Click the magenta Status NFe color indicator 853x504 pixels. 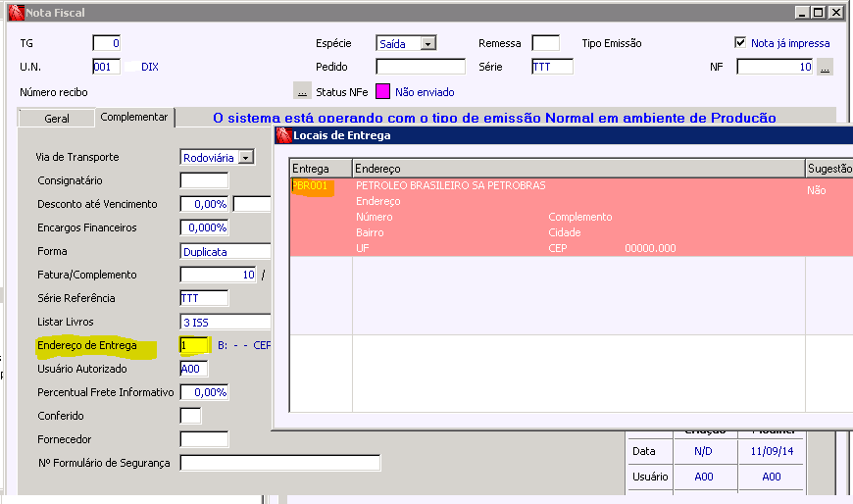[x=382, y=91]
